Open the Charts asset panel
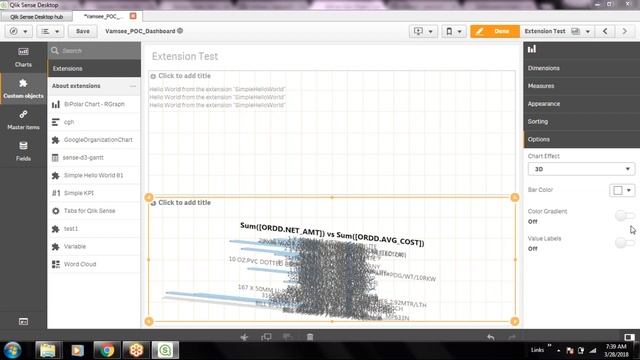The width and height of the screenshot is (640, 360). 23,57
